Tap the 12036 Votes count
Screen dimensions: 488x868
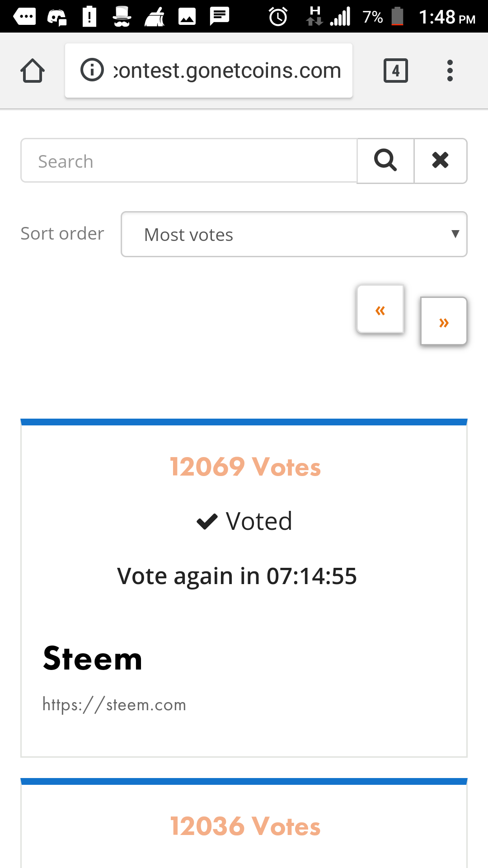pos(245,826)
